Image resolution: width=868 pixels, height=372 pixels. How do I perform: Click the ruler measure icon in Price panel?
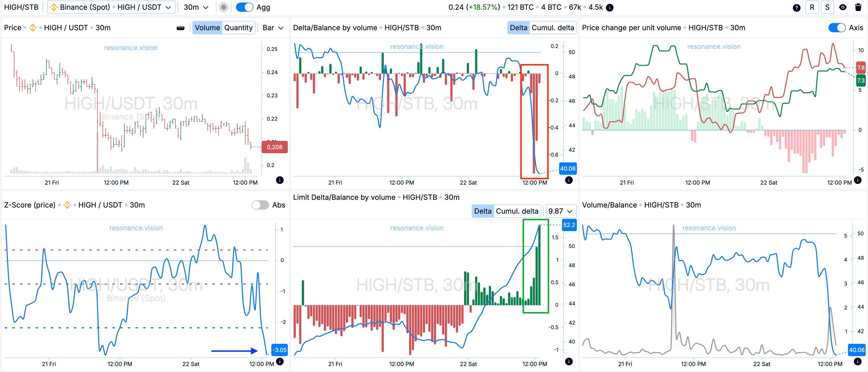181,28
